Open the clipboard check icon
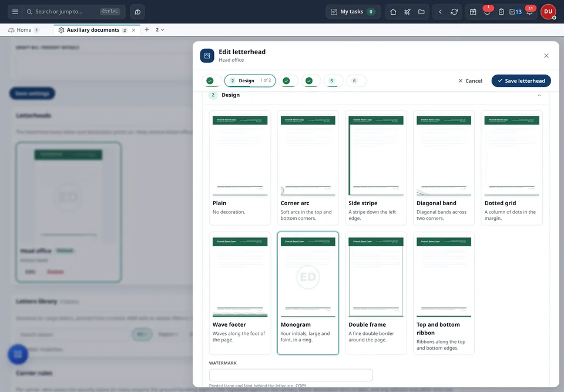564x392 pixels. 501,12
